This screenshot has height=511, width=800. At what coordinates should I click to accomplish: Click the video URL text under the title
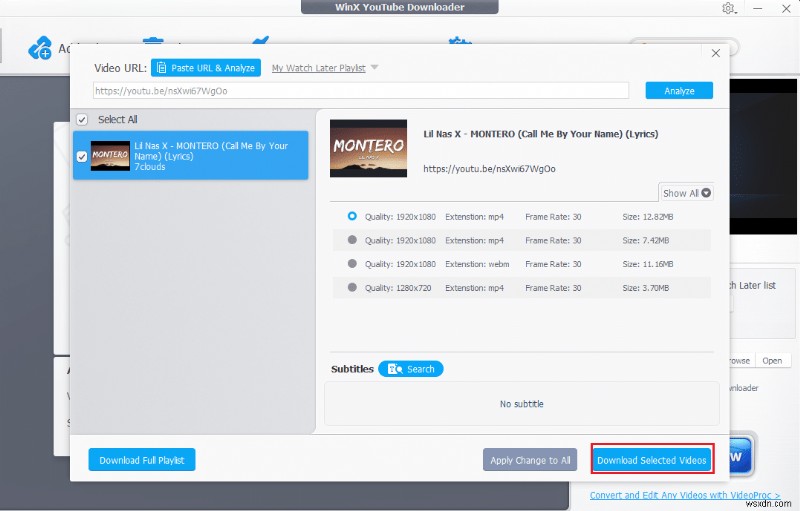489,169
